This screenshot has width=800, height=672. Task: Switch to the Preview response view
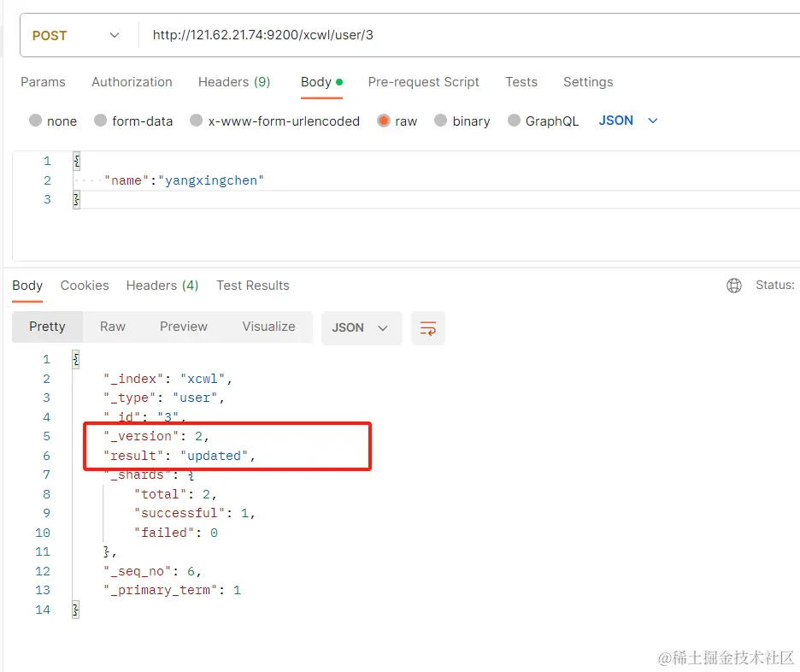tap(184, 327)
